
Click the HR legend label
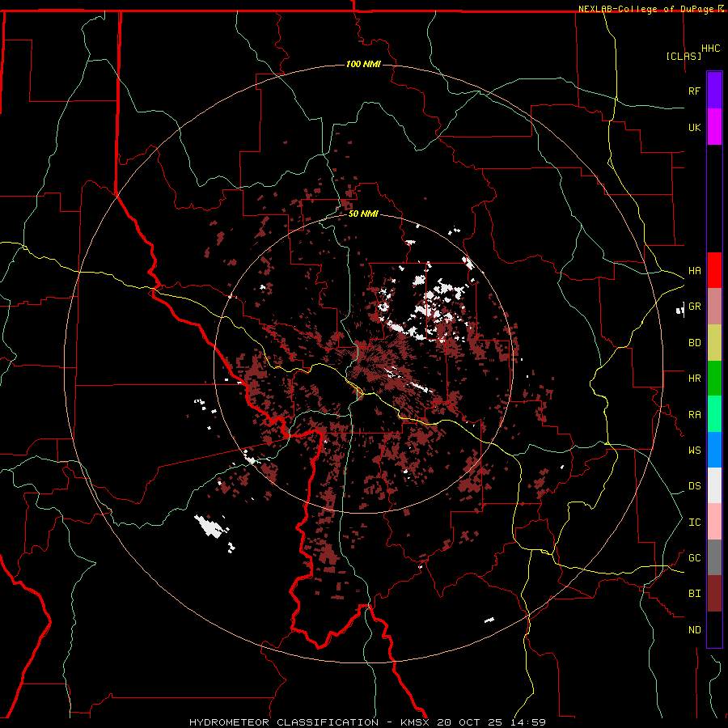[694, 379]
